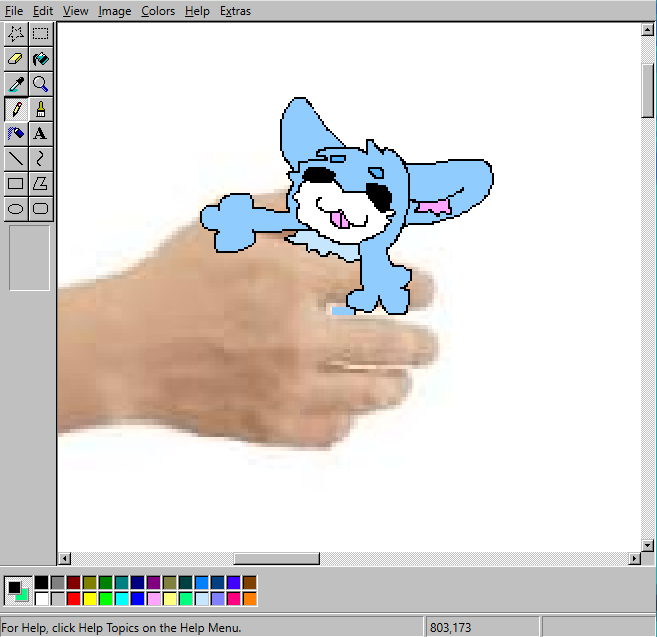Viewport: 657px width, 637px height.
Task: Choose the lime green swatch
Action: pyautogui.click(x=106, y=599)
